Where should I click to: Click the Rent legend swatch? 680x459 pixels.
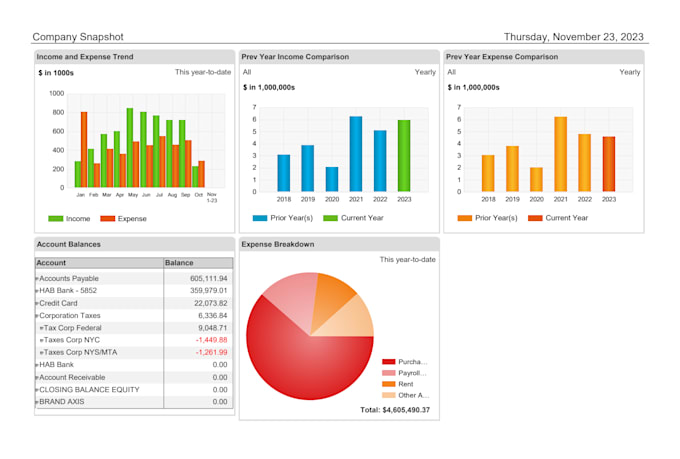click(389, 384)
